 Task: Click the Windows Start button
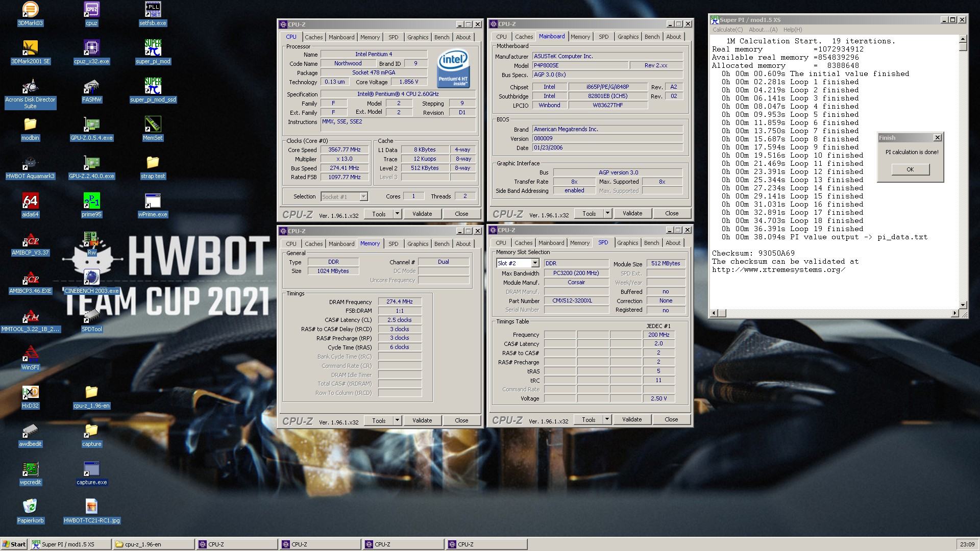14,544
